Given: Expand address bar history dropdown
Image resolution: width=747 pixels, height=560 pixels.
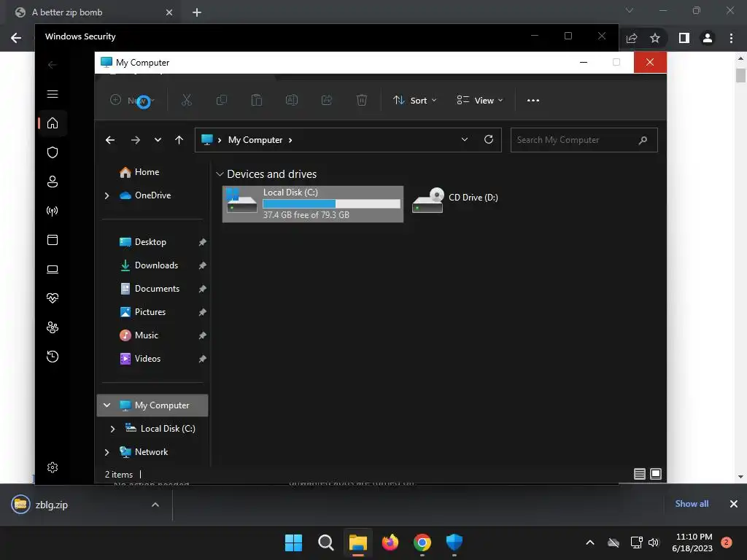Looking at the screenshot, I should pos(465,139).
